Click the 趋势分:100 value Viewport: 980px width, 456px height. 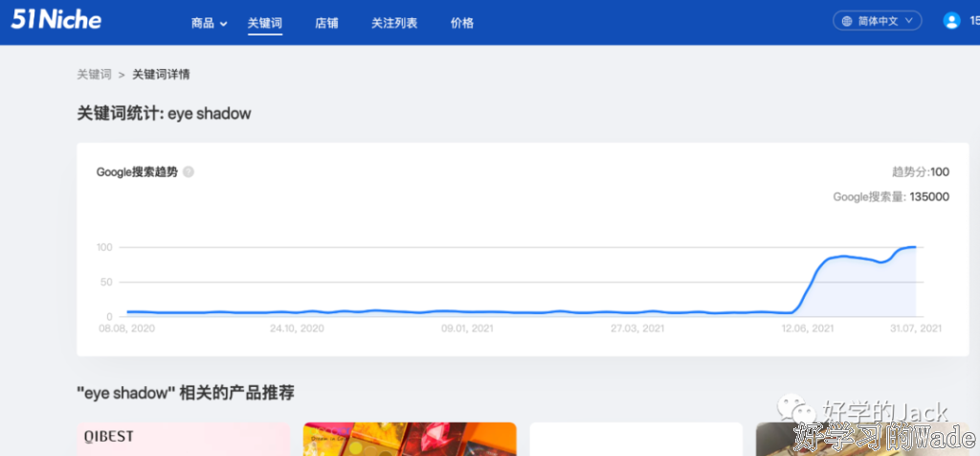click(x=921, y=172)
